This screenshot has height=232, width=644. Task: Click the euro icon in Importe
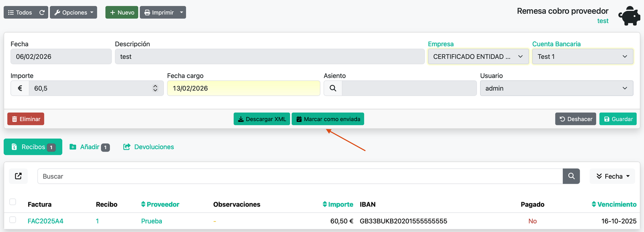pyautogui.click(x=20, y=88)
